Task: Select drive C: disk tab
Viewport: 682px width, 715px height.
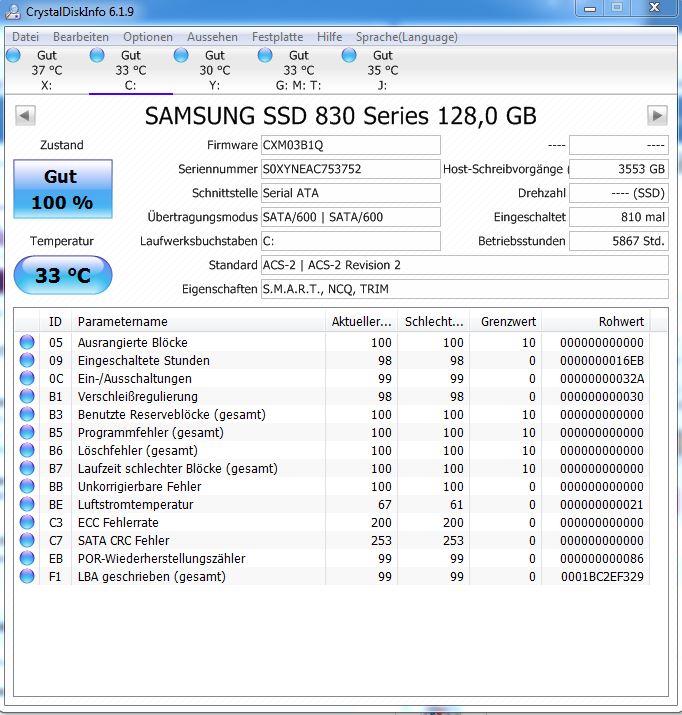Action: click(x=130, y=70)
